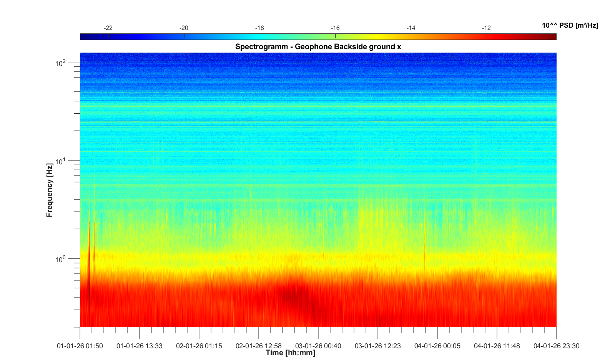
Task: Click the '10^^ PSD [m²/Hz]' colorbar label
Action: [x=570, y=25]
